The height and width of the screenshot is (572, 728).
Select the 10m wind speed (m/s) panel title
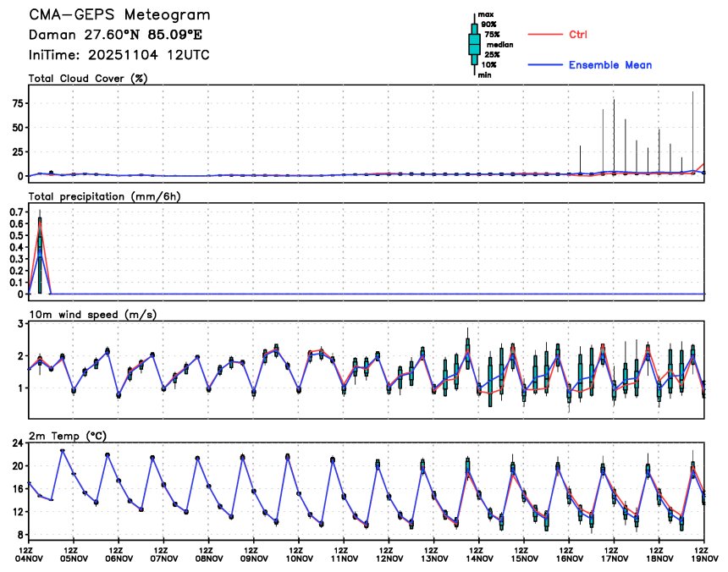tap(92, 315)
